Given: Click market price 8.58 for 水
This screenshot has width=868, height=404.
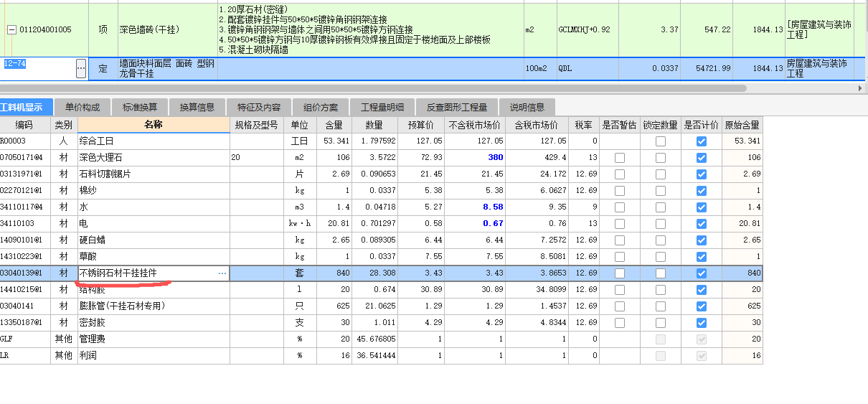Looking at the screenshot, I should click(476, 207).
